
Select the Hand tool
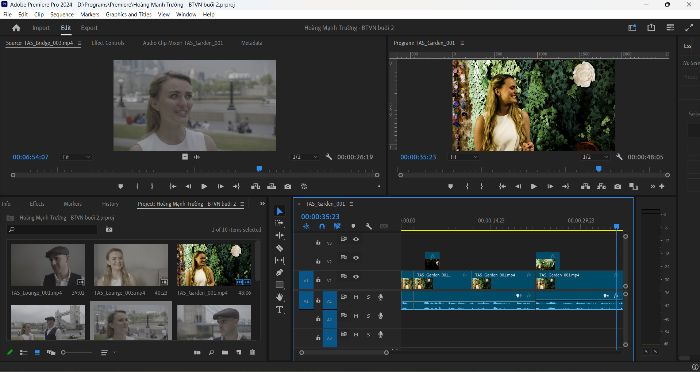pos(279,297)
